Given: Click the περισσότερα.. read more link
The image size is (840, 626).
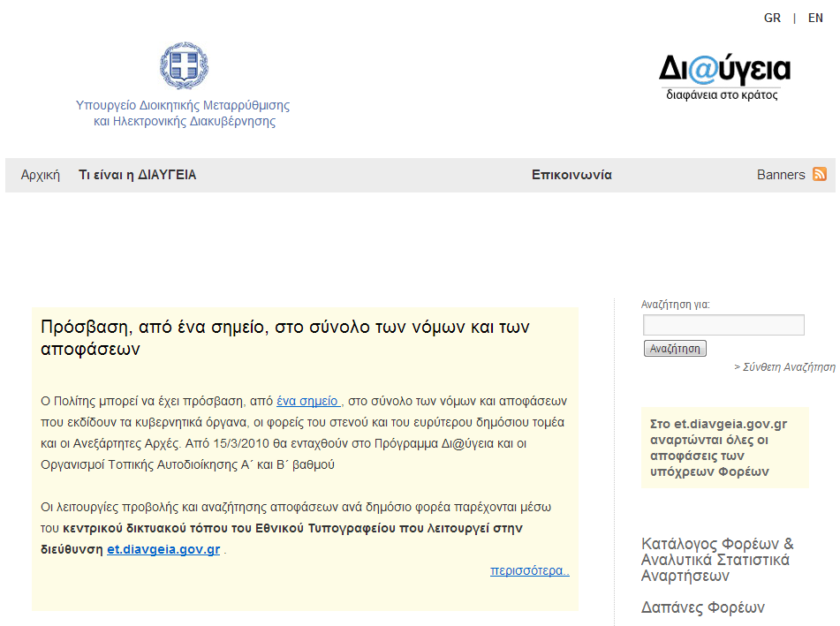Looking at the screenshot, I should (529, 570).
